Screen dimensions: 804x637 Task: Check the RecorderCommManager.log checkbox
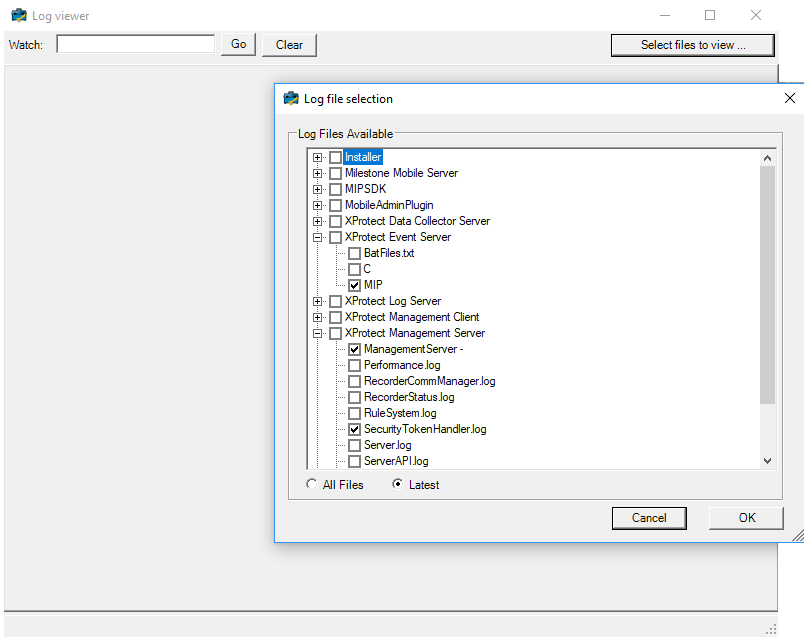[354, 381]
